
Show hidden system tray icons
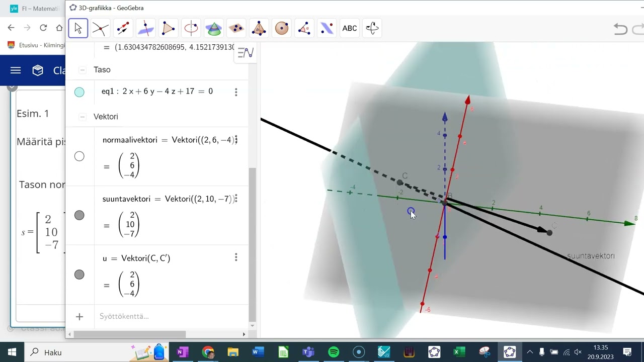[x=529, y=352]
